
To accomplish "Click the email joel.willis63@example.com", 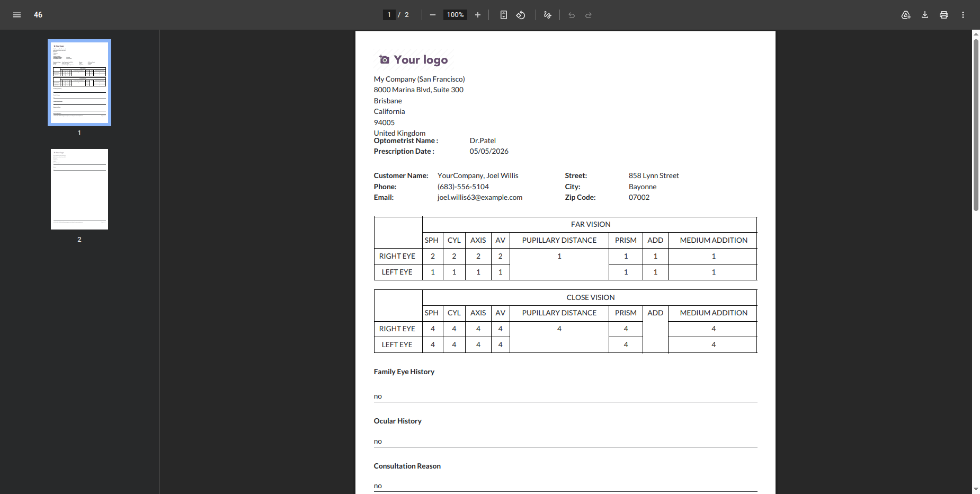I will coord(480,197).
